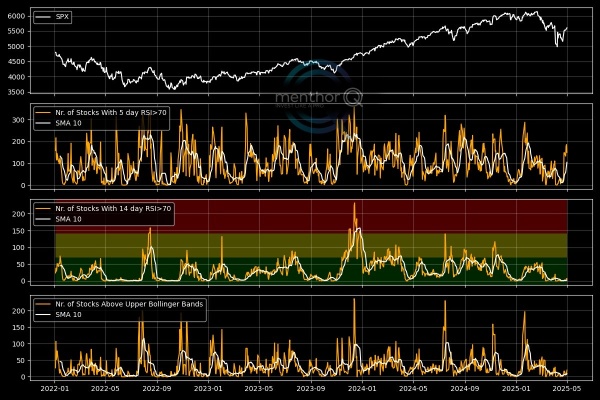Click the 300 tick on the 5 day RSI axis

click(x=18, y=120)
